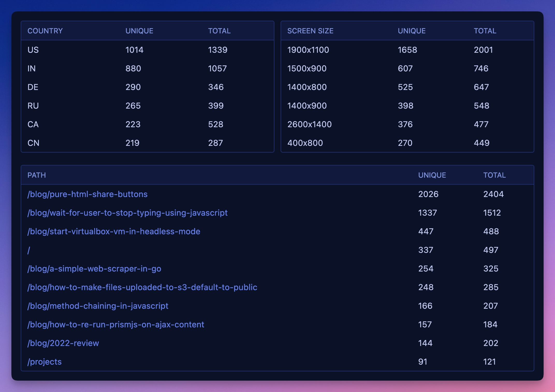Click the IN unique value 880

click(133, 68)
